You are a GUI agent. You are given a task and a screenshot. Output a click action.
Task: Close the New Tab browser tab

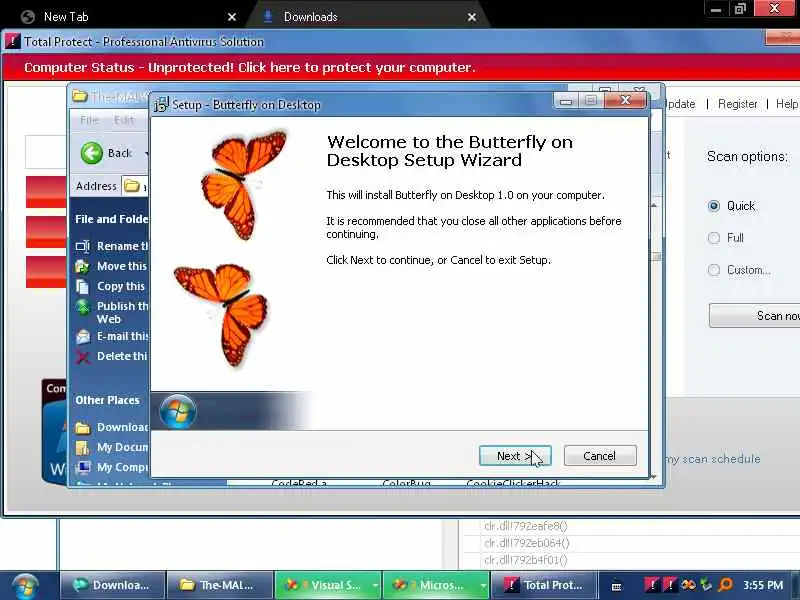pyautogui.click(x=232, y=17)
